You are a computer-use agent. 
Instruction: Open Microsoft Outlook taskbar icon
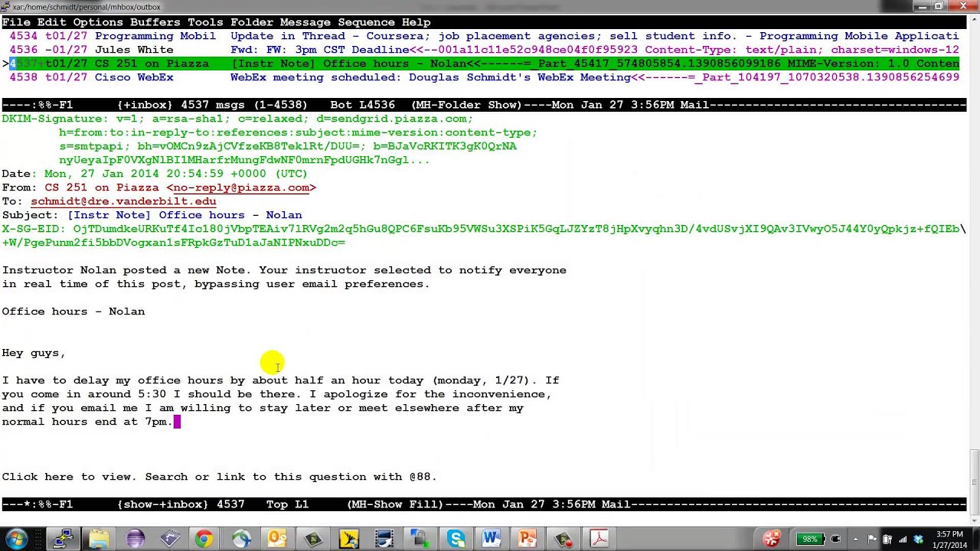click(276, 539)
